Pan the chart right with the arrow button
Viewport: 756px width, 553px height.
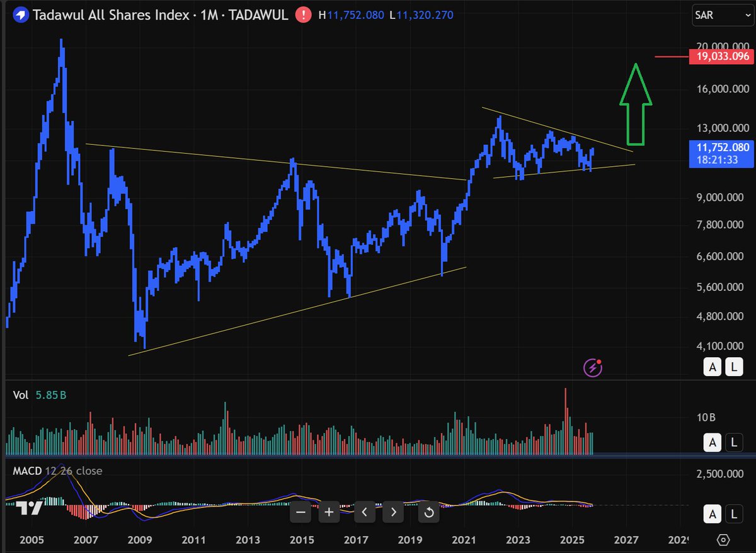[x=393, y=512]
